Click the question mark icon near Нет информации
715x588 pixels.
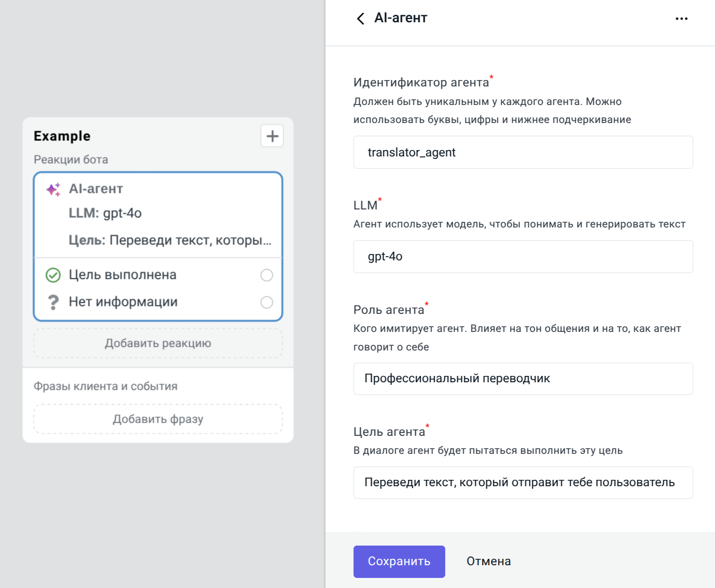(x=52, y=302)
